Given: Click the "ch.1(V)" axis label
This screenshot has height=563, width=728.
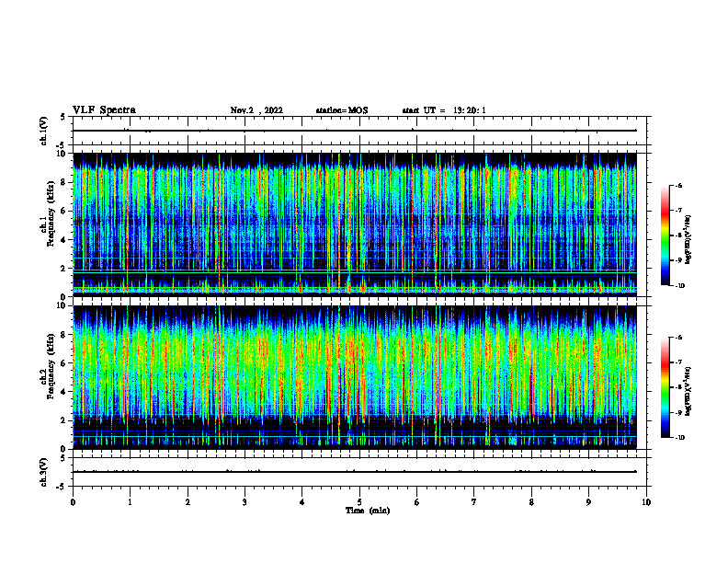Looking at the screenshot, I should [x=44, y=131].
